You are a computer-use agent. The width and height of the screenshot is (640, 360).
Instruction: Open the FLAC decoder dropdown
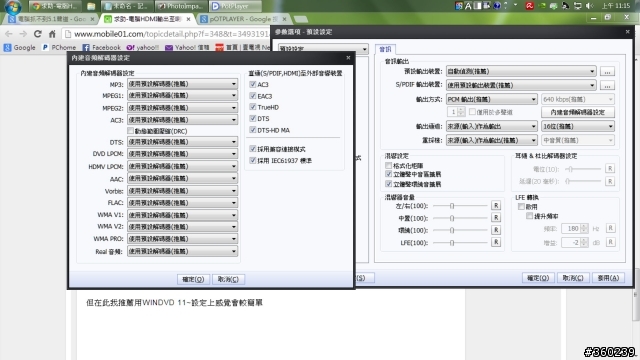point(182,203)
